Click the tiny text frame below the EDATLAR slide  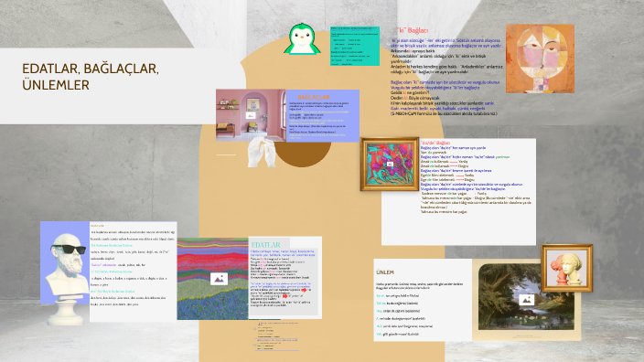[x=276, y=335]
